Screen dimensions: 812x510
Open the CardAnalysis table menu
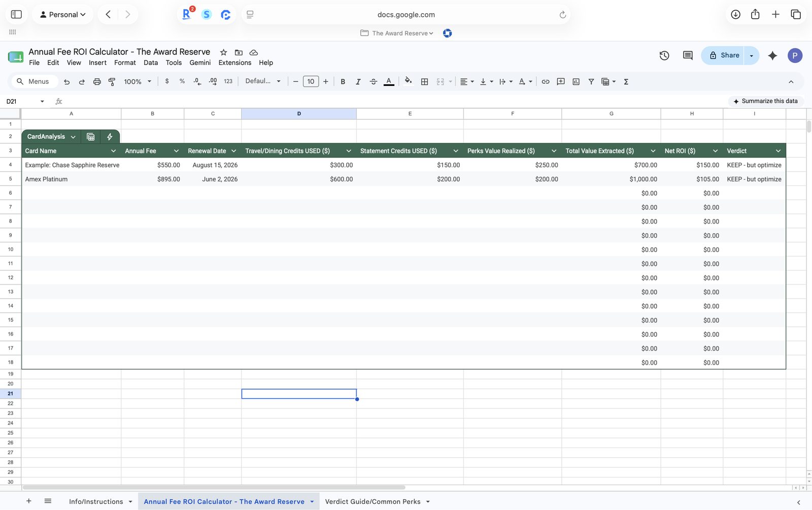pyautogui.click(x=73, y=137)
